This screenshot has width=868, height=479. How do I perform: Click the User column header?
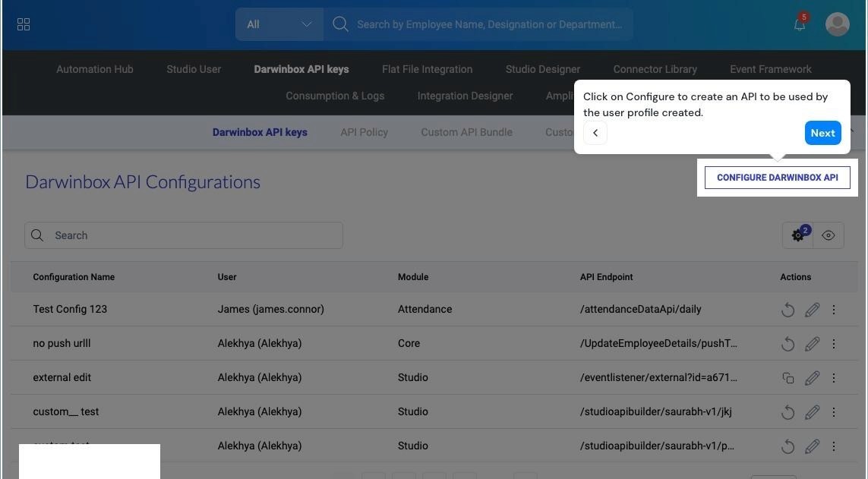tap(227, 277)
